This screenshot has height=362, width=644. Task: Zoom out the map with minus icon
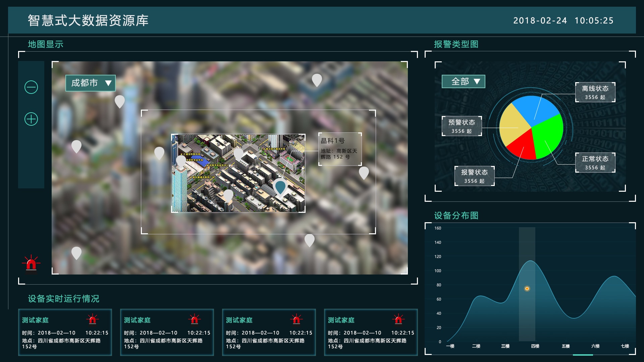pyautogui.click(x=31, y=87)
